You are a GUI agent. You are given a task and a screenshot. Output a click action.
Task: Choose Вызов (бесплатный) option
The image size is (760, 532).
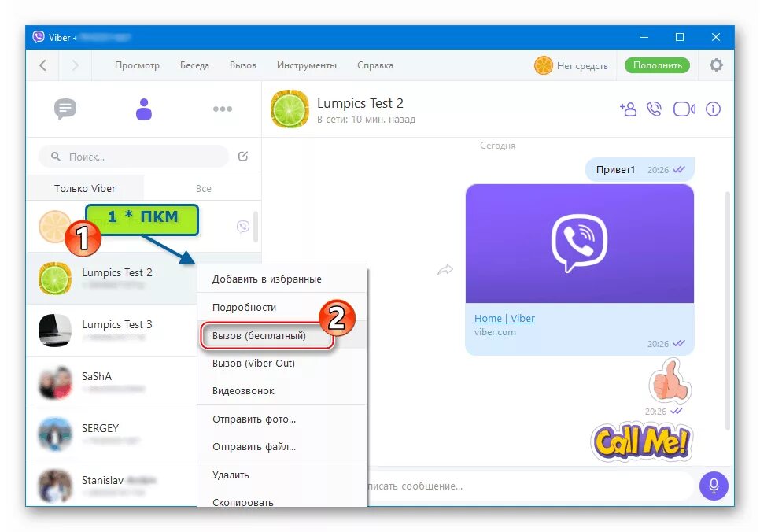click(x=282, y=335)
